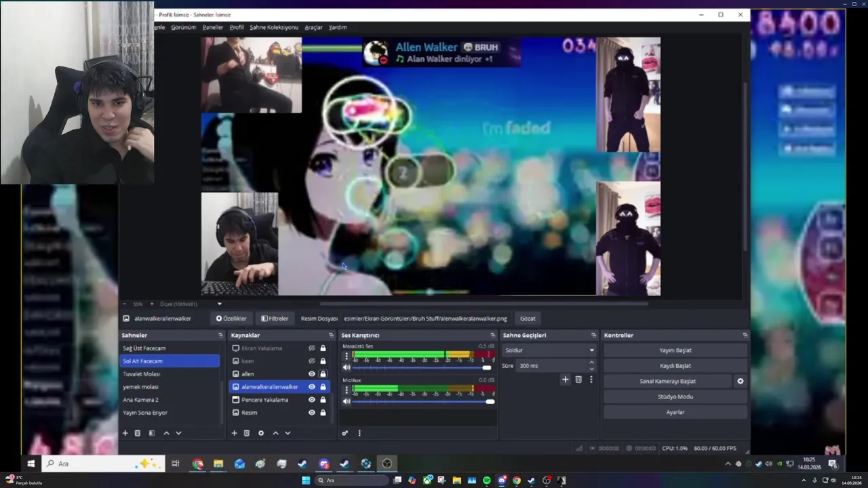Open the audio mixer three-dot menu at panel bottom

click(359, 433)
